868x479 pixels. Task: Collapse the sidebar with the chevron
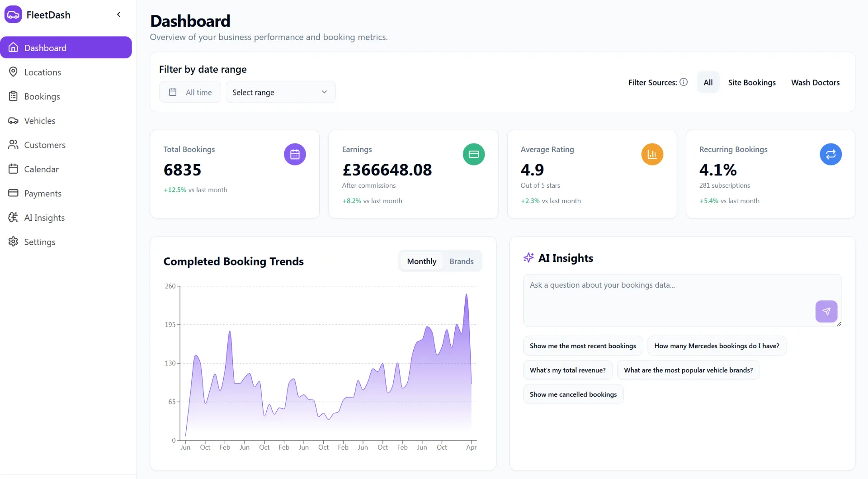[x=119, y=14]
